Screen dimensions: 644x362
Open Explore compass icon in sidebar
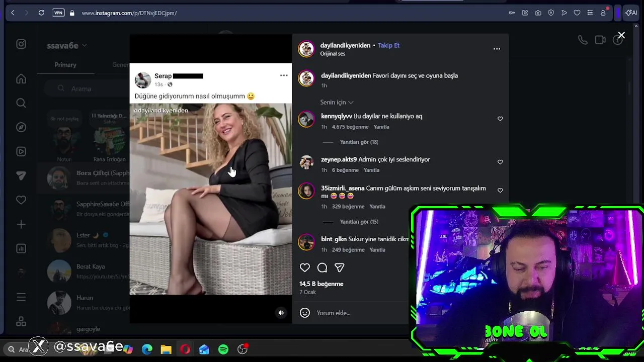click(x=21, y=127)
